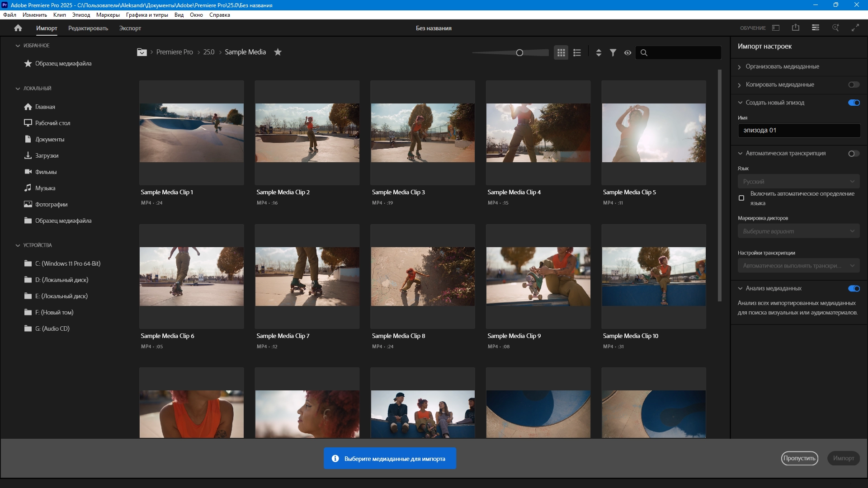Switch to list view icon

[x=577, y=53]
